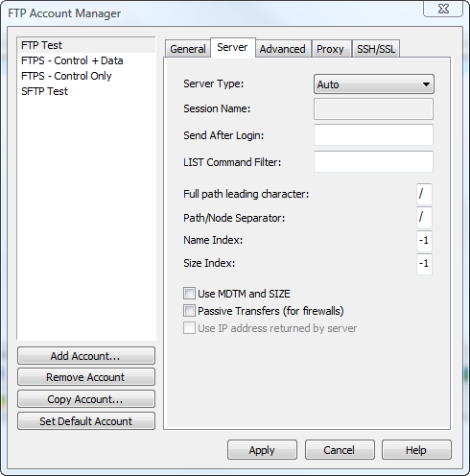This screenshot has height=476, width=470.
Task: Close the FTP Account Manager dialog
Action: tap(443, 9)
